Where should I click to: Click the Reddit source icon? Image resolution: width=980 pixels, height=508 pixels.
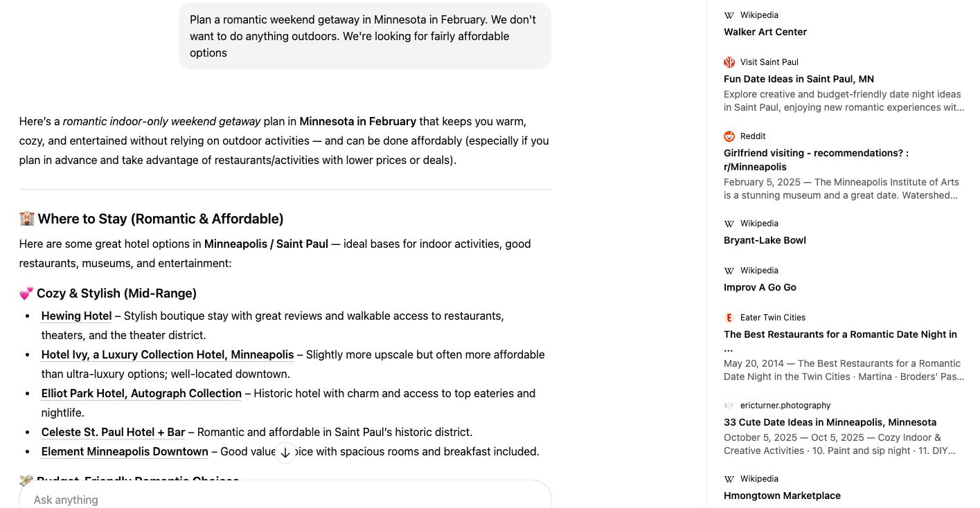coord(729,136)
